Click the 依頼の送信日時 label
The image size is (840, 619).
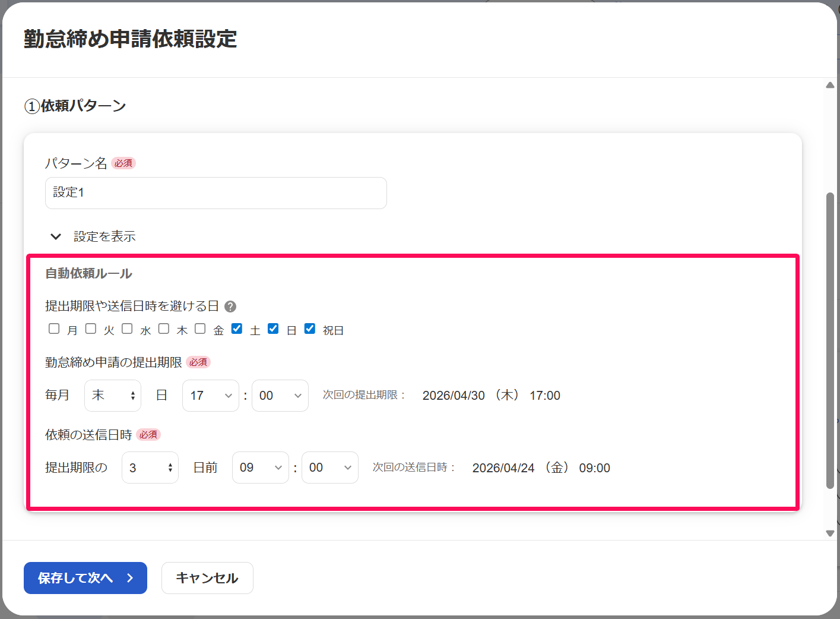[88, 435]
